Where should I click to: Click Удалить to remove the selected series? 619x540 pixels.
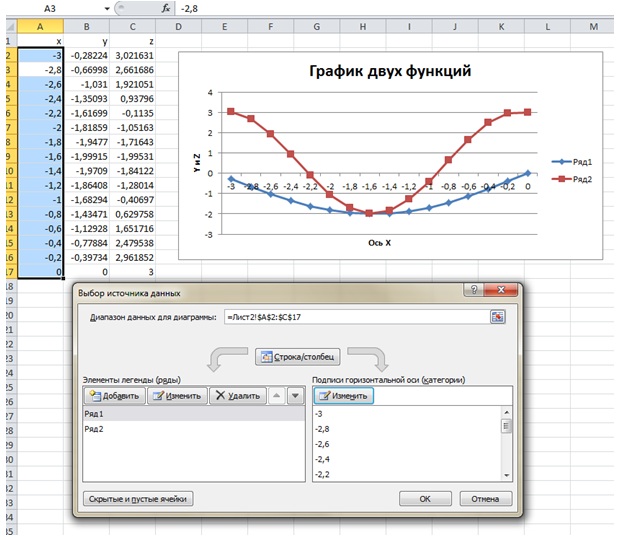point(237,395)
